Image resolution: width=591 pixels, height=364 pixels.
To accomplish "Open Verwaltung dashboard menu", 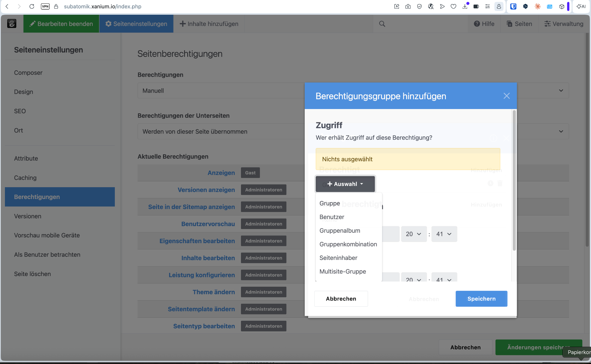I will pos(564,24).
